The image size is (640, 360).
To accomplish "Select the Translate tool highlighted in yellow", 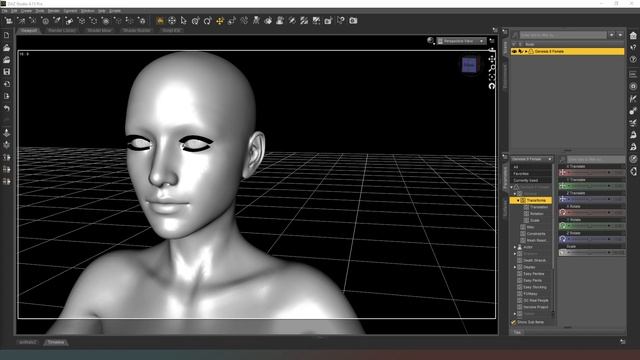I will (220, 21).
